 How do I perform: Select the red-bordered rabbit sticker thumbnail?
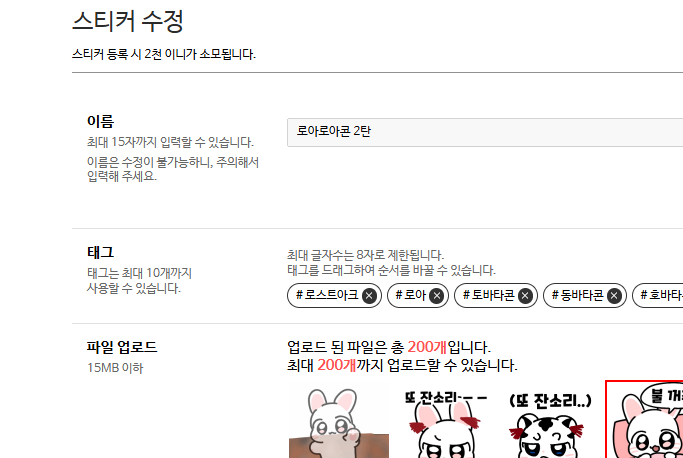click(x=644, y=419)
